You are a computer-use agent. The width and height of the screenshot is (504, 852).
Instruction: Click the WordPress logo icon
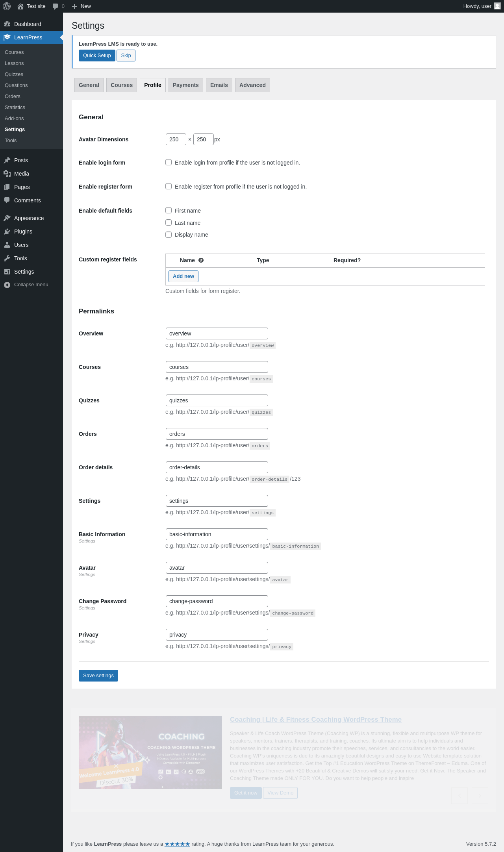click(7, 6)
